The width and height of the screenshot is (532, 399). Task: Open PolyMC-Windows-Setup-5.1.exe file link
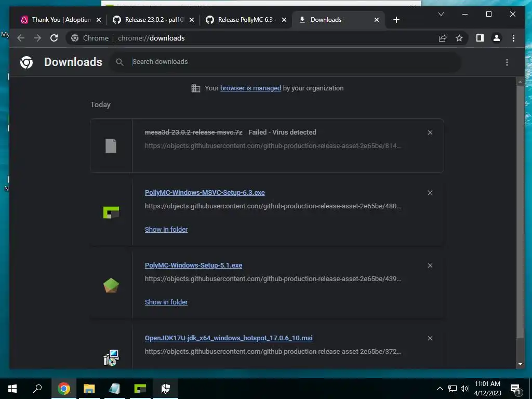[193, 265]
